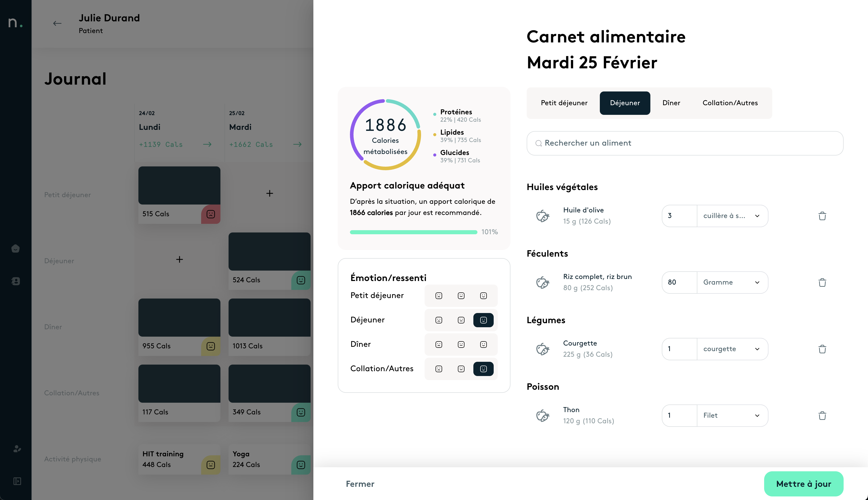The width and height of the screenshot is (868, 500).
Task: Delete the Courgette food item
Action: 822,349
